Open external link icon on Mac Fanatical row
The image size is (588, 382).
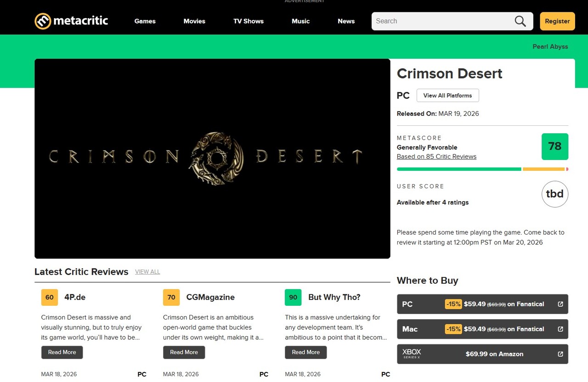coord(560,329)
